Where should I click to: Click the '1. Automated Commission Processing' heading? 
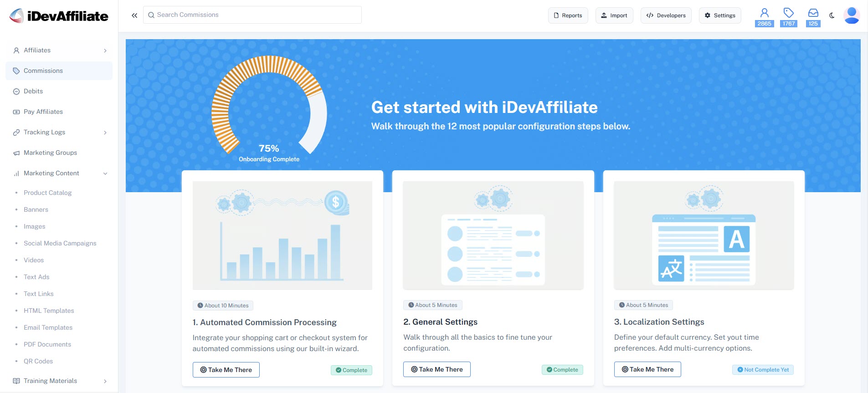(x=265, y=322)
